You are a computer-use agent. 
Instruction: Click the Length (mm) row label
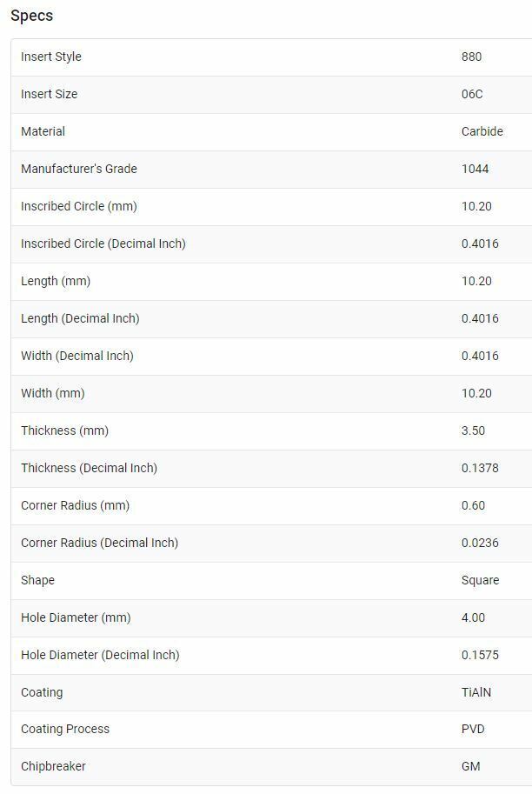pyautogui.click(x=56, y=281)
